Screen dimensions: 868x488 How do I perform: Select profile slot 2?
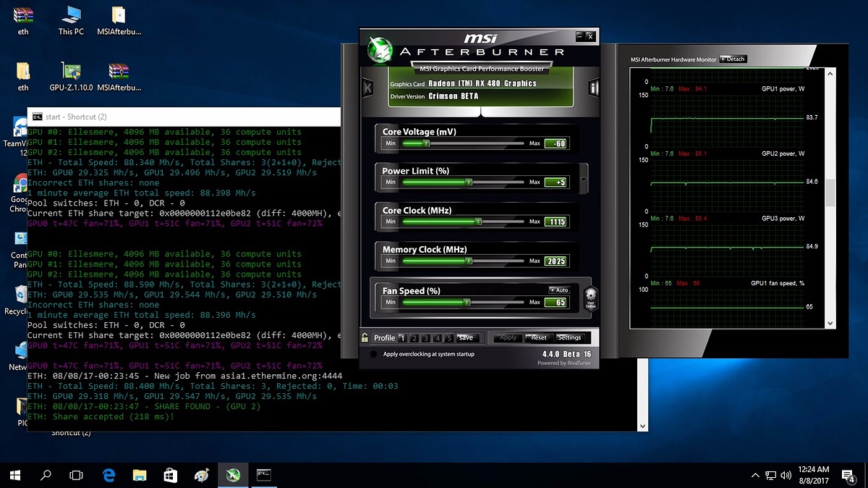415,338
